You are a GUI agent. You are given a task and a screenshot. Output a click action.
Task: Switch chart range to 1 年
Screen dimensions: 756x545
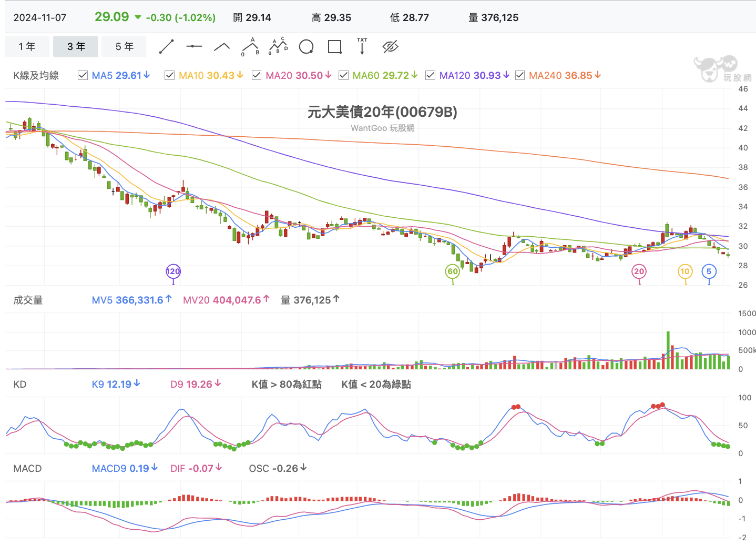(x=27, y=47)
